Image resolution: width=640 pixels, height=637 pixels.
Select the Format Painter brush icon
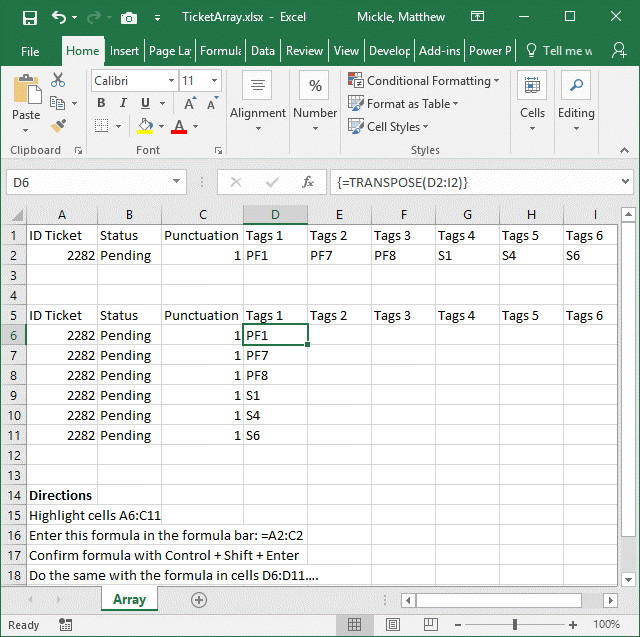pyautogui.click(x=57, y=126)
